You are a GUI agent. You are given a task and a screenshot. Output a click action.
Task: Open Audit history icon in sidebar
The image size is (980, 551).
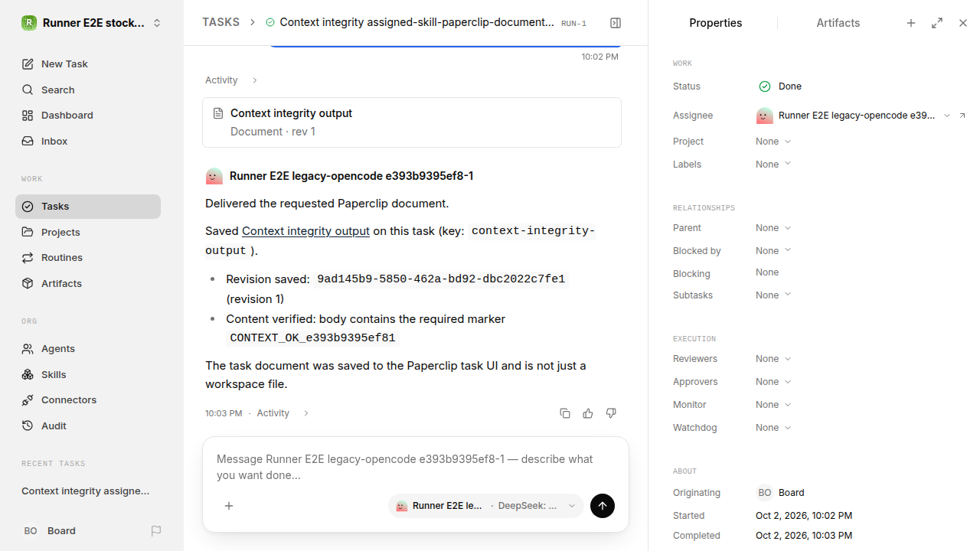pyautogui.click(x=28, y=425)
